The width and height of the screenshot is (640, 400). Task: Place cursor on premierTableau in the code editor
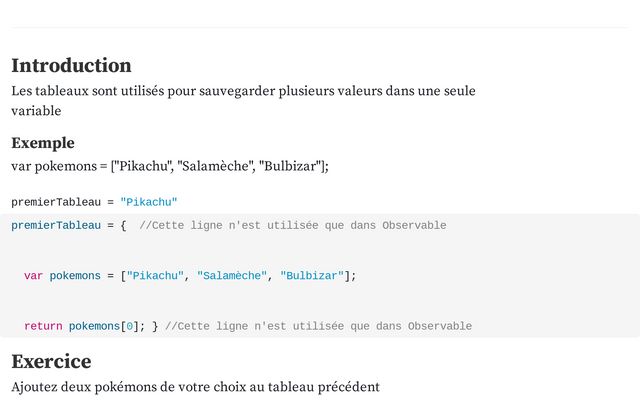(56, 225)
